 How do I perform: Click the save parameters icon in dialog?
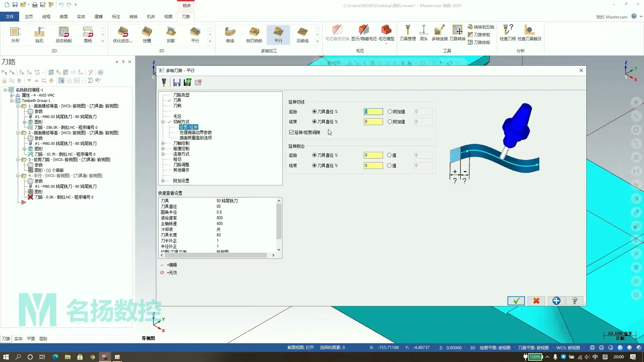coord(177,82)
